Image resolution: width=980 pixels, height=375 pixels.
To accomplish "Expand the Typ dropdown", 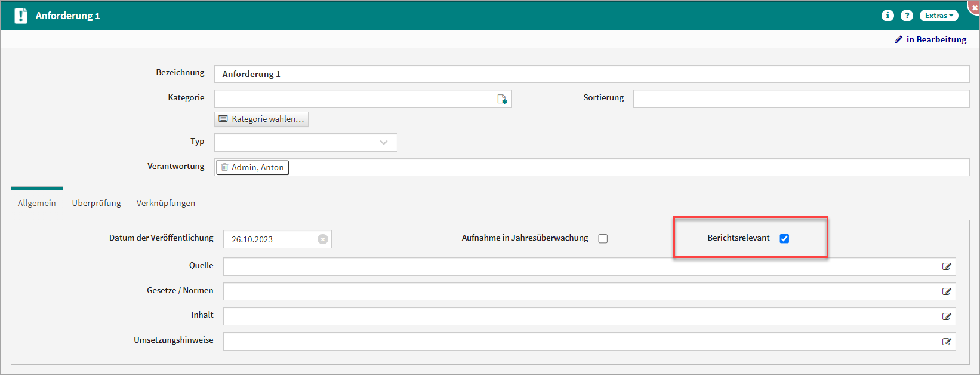I will [x=383, y=142].
